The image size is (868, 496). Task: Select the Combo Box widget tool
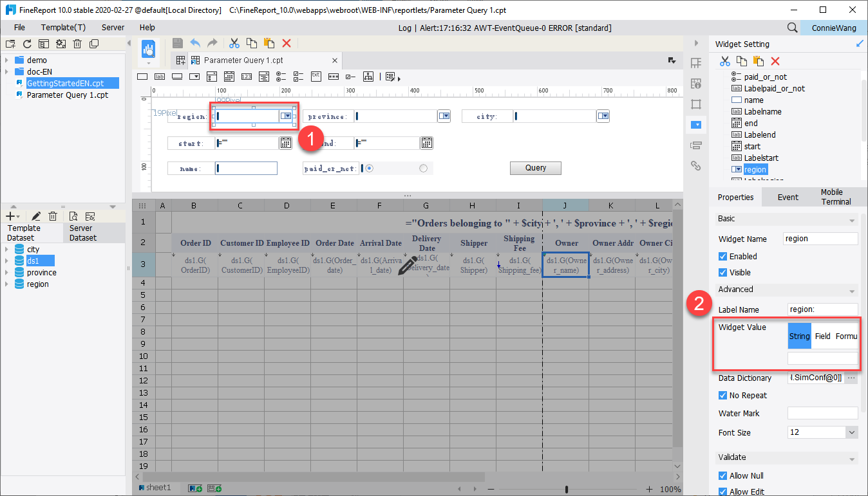(195, 76)
